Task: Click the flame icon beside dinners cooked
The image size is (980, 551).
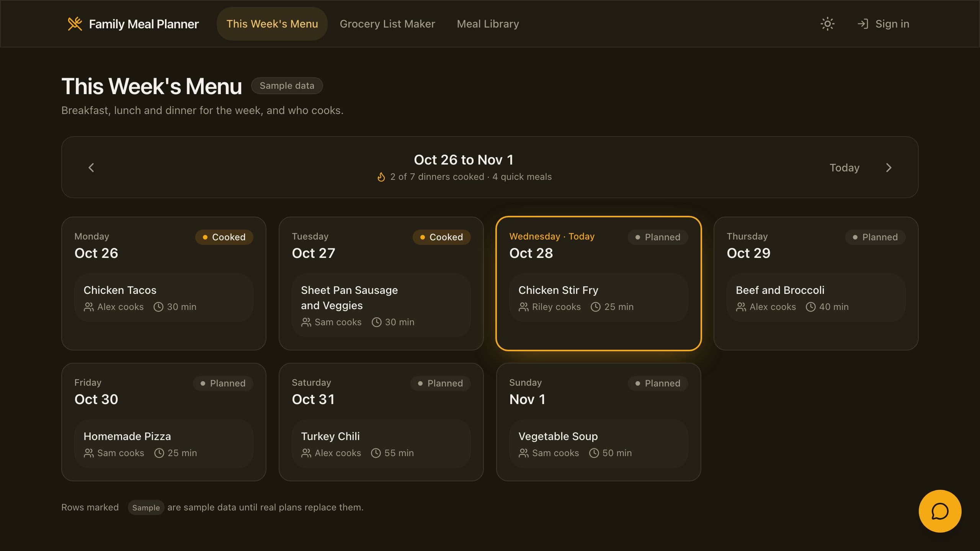Action: pos(381,177)
